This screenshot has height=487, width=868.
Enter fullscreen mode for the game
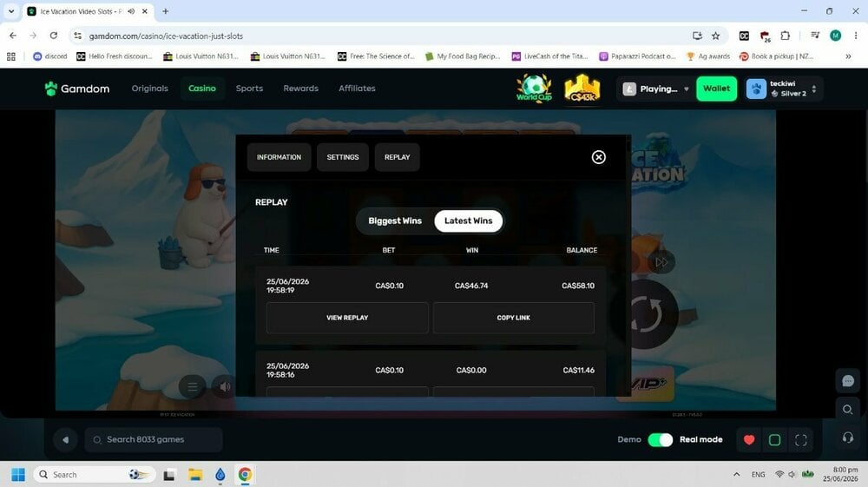coord(800,440)
